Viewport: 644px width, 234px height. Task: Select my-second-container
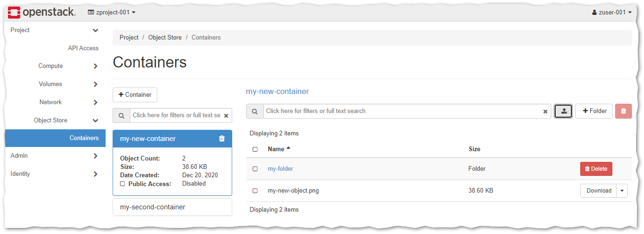[172, 207]
